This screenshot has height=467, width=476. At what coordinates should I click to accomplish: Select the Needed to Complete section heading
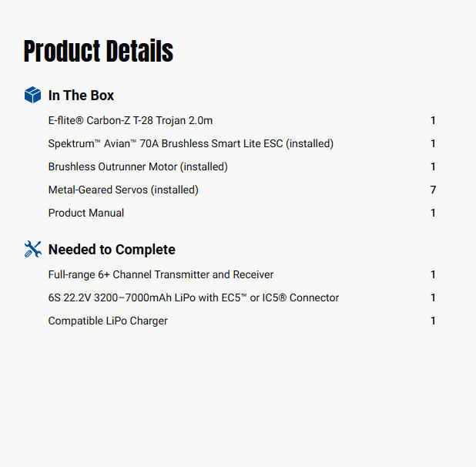(112, 250)
